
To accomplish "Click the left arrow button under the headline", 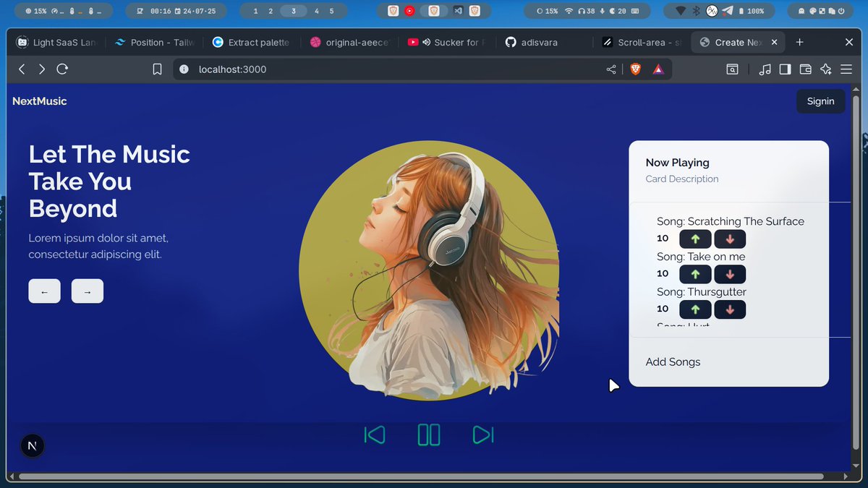I will [44, 291].
